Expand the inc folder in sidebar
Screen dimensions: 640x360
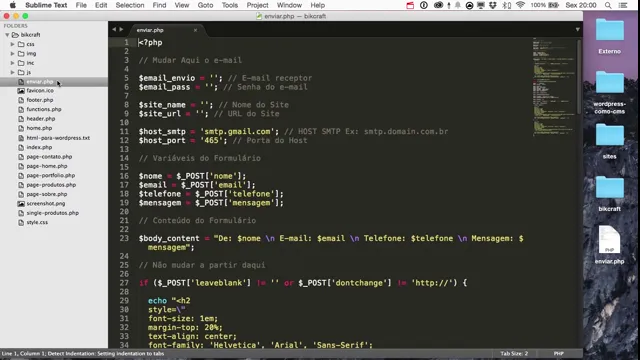(x=13, y=63)
